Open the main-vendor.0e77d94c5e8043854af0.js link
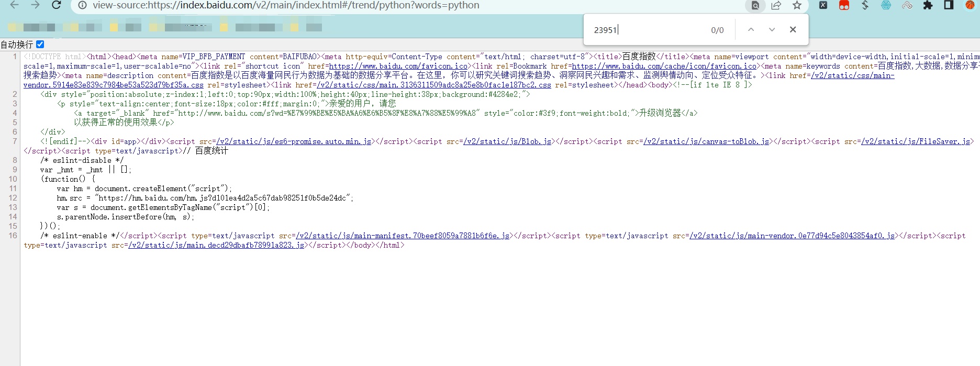The width and height of the screenshot is (980, 366). click(x=792, y=236)
